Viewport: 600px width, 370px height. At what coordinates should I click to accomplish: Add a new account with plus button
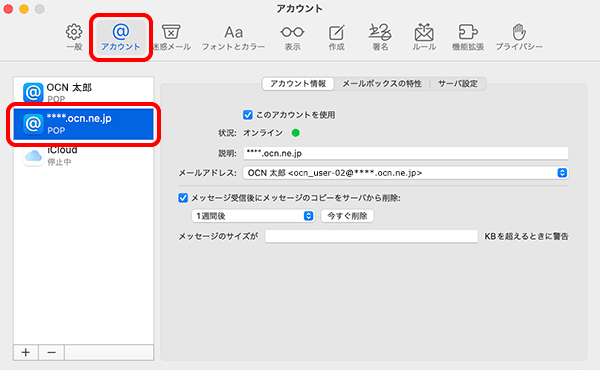coord(26,352)
